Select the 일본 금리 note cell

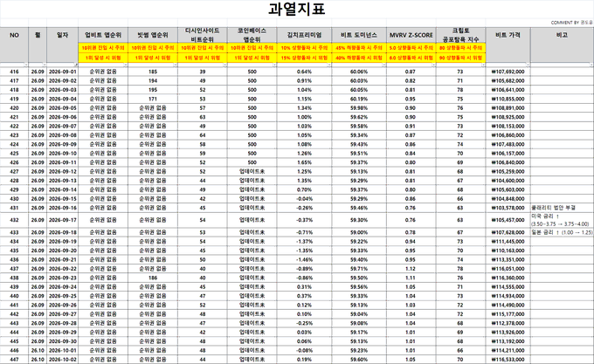pyautogui.click(x=562, y=232)
